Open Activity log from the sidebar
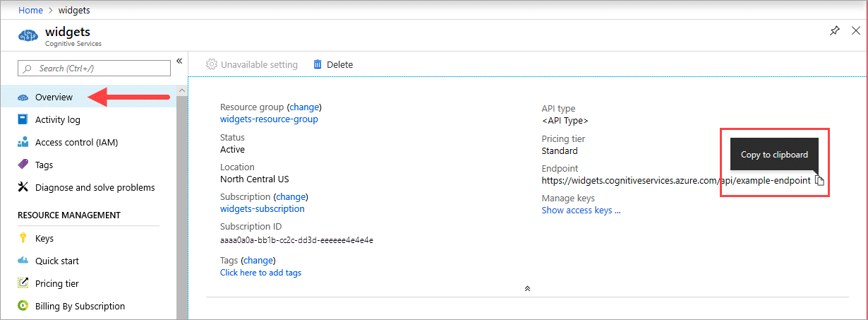868x320 pixels. tap(57, 119)
